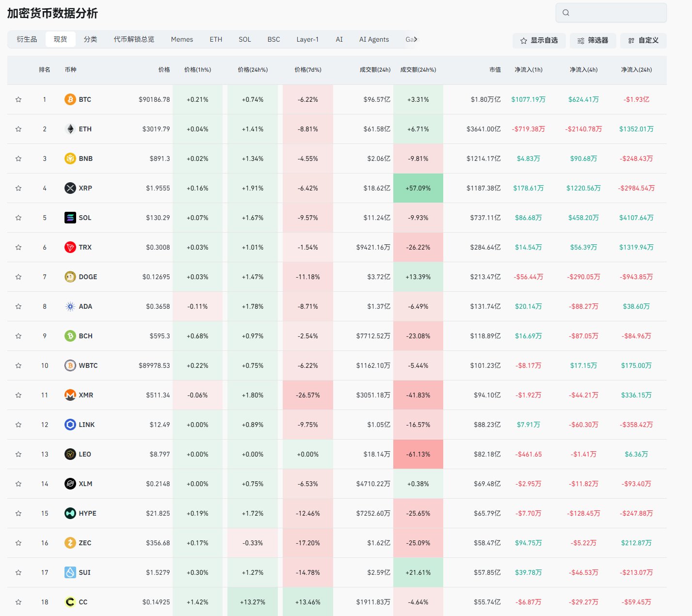Viewport: 692px width, 616px height.
Task: Switch to the Memes tab
Action: pyautogui.click(x=182, y=39)
